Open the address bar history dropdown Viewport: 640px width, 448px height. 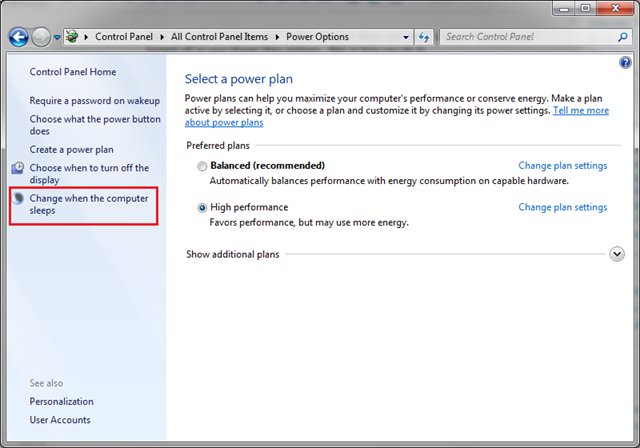pos(406,38)
